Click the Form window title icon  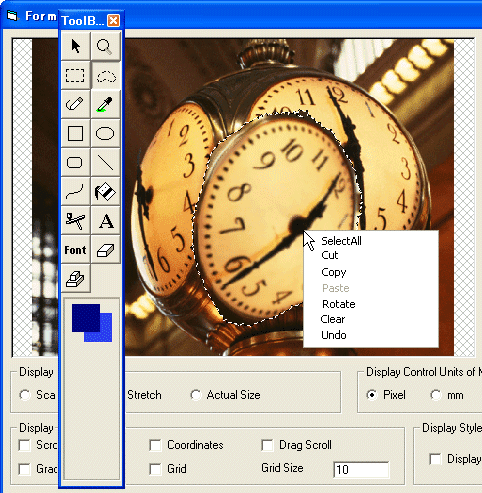point(12,16)
